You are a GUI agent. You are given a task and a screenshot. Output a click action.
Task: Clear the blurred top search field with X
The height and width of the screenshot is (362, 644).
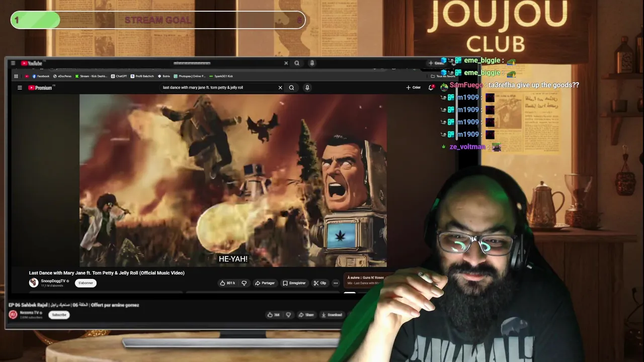pos(286,63)
